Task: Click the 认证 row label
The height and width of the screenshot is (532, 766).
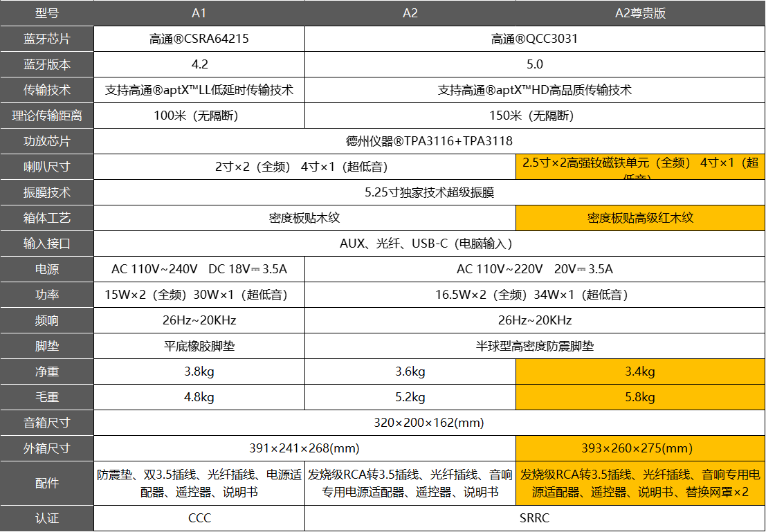Action: click(x=47, y=518)
